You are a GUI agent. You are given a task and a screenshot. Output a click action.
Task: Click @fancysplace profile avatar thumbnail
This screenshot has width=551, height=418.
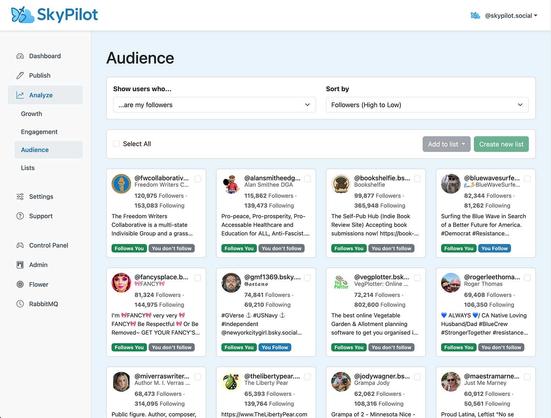[x=121, y=283]
